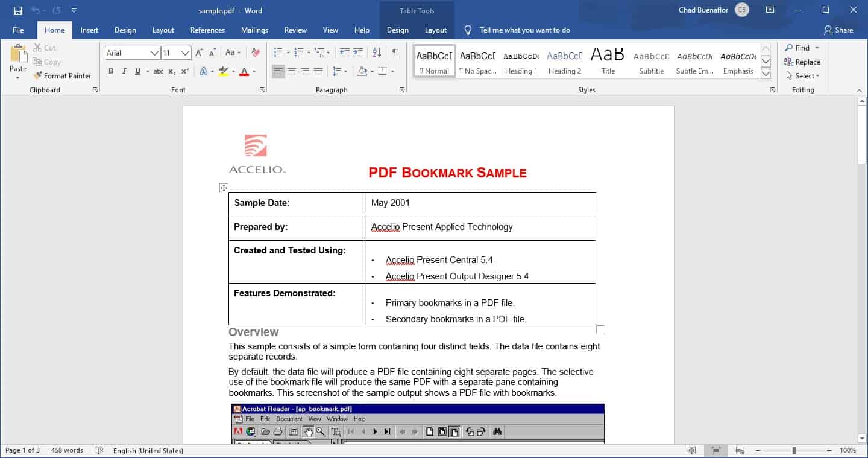Open the Find tool
The image size is (868, 458).
coord(800,48)
